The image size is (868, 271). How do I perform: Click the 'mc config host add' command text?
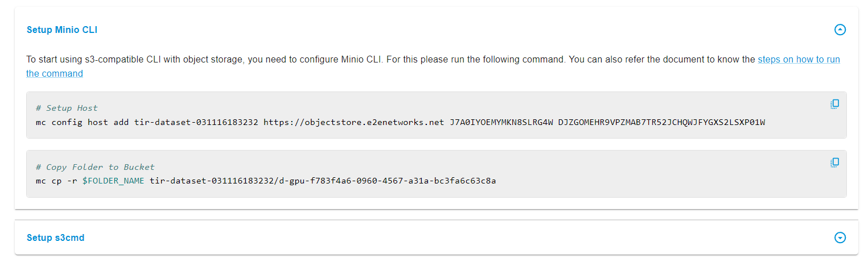coord(82,122)
